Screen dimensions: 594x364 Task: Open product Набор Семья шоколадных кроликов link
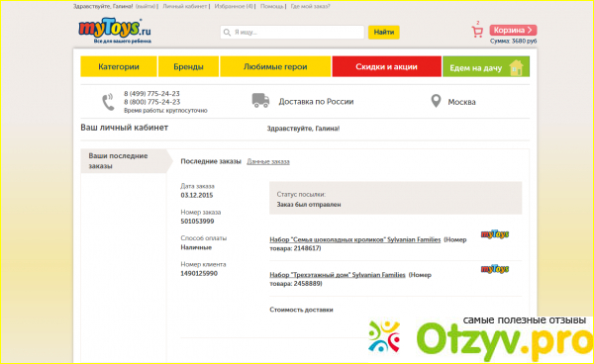click(355, 239)
